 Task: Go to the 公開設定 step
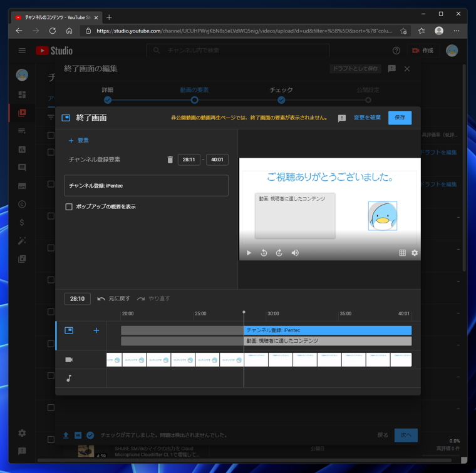click(x=368, y=94)
